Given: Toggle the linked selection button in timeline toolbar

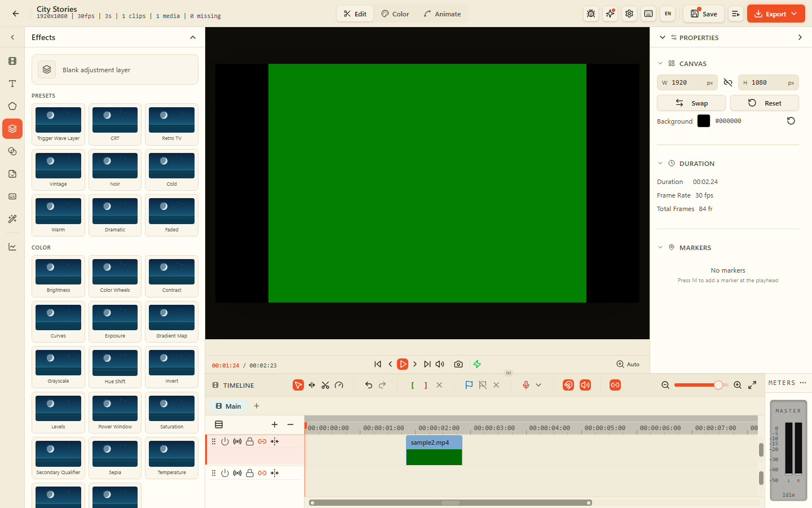Looking at the screenshot, I should (x=615, y=385).
